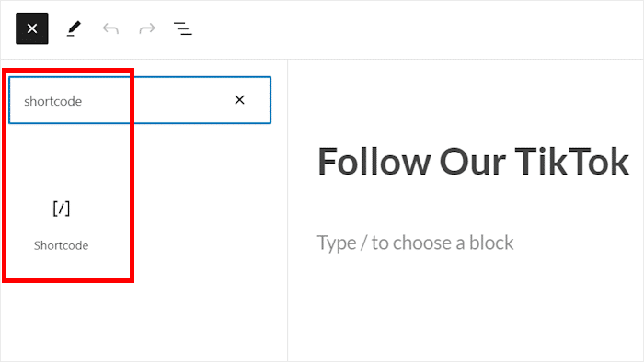This screenshot has width=644, height=362.
Task: Click empty space right of search text
Action: [x=156, y=100]
